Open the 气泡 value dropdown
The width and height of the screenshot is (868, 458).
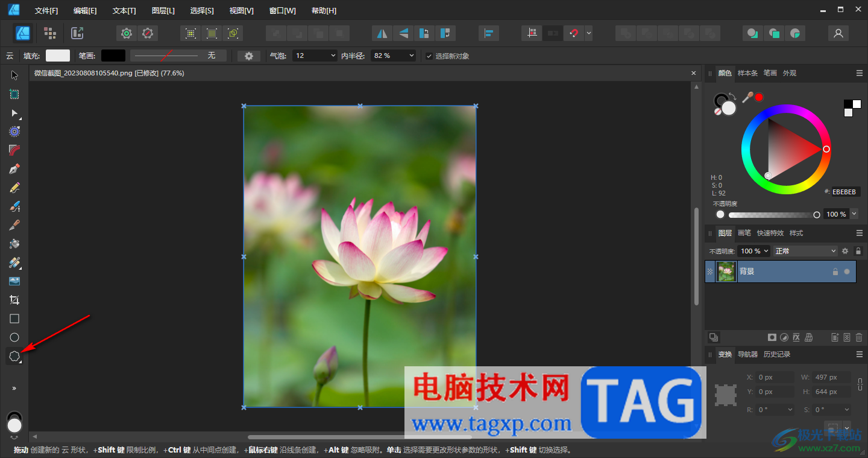tap(333, 56)
